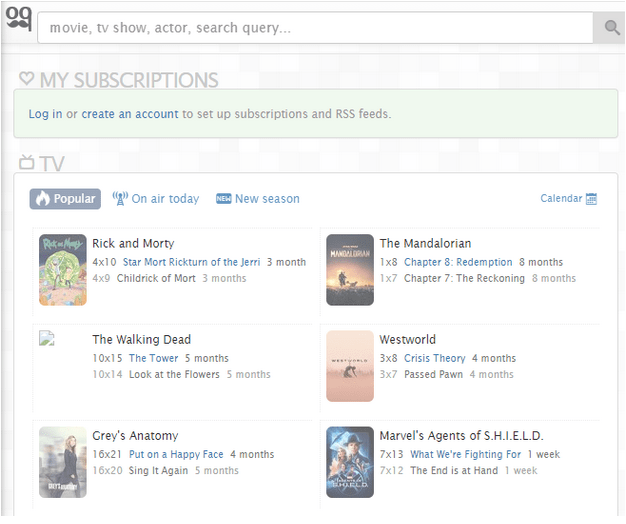Screen dimensions: 626x524
Task: Focus the movie, tv show search field
Action: pyautogui.click(x=315, y=28)
